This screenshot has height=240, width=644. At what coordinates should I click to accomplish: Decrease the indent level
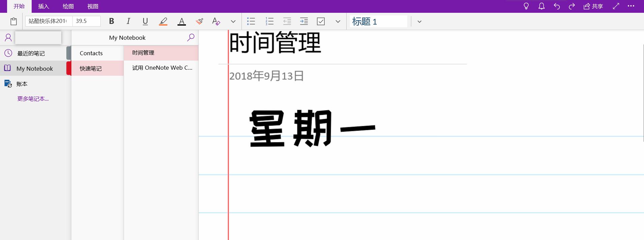click(x=287, y=22)
